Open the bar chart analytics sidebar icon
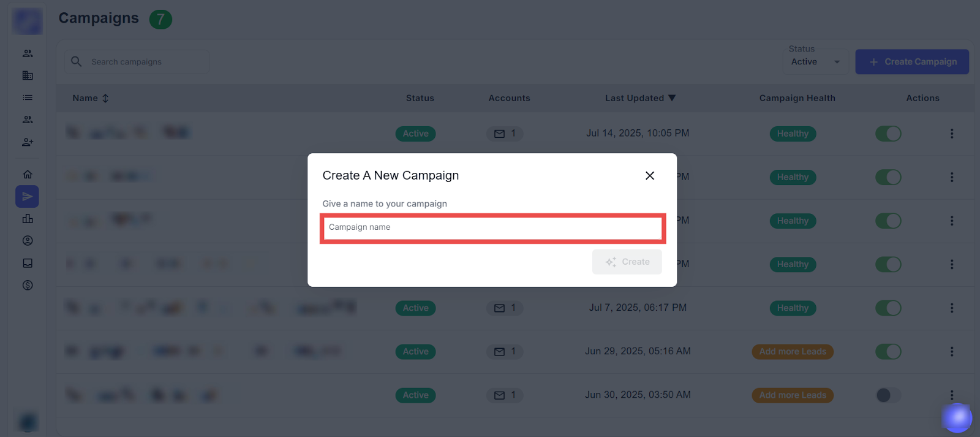The height and width of the screenshot is (437, 980). [x=28, y=219]
